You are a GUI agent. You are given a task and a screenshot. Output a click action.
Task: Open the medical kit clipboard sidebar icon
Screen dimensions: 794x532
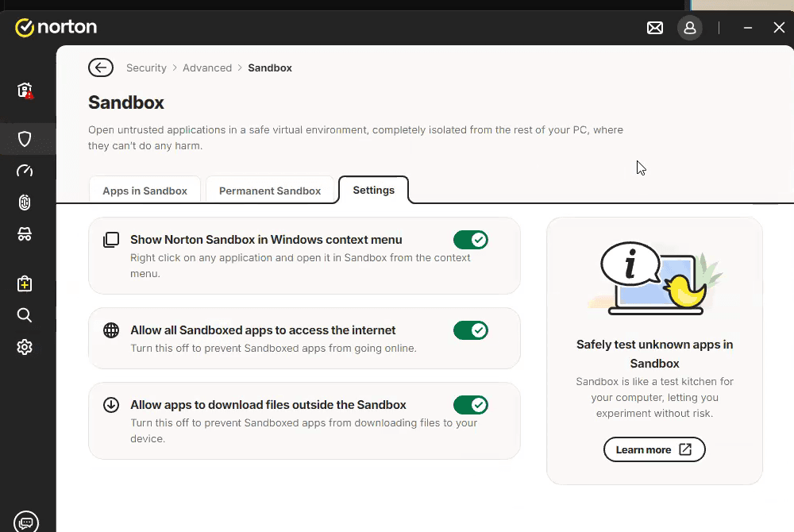click(25, 283)
